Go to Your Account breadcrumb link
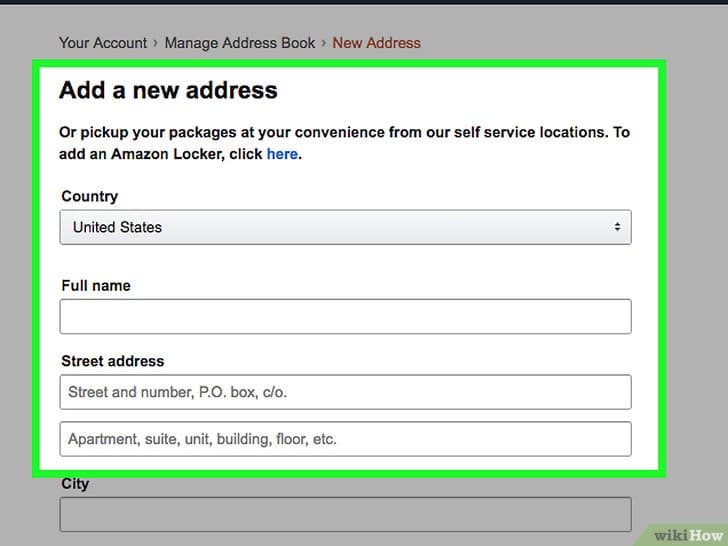This screenshot has width=728, height=546. click(102, 43)
